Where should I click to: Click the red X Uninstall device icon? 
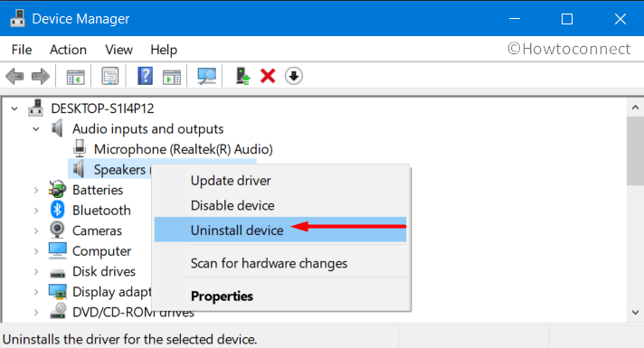[268, 76]
